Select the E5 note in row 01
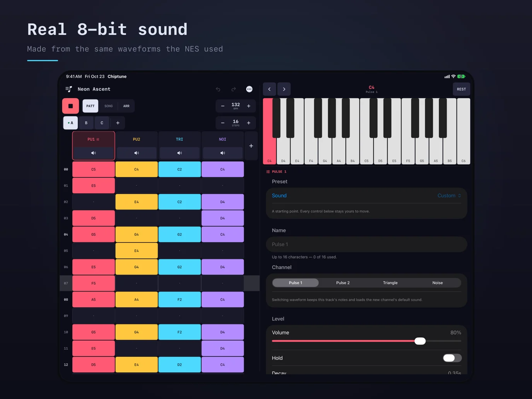The image size is (532, 399). pyautogui.click(x=94, y=186)
